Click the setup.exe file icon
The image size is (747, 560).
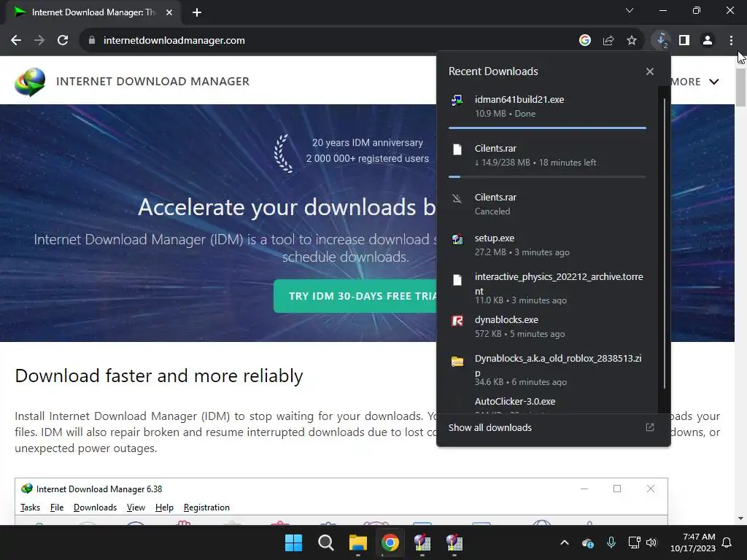457,239
